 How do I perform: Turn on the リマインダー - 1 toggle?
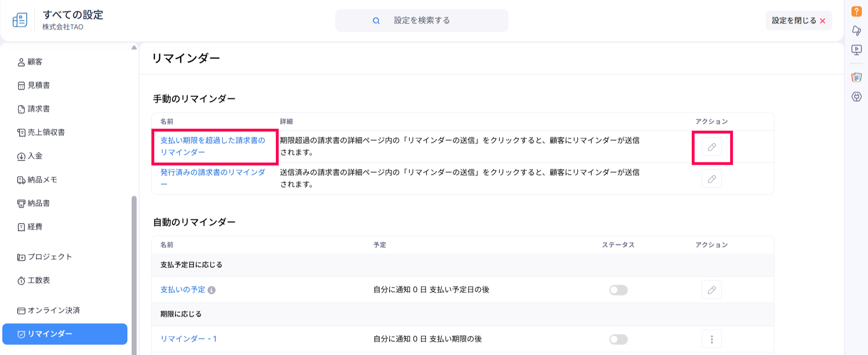pyautogui.click(x=618, y=339)
